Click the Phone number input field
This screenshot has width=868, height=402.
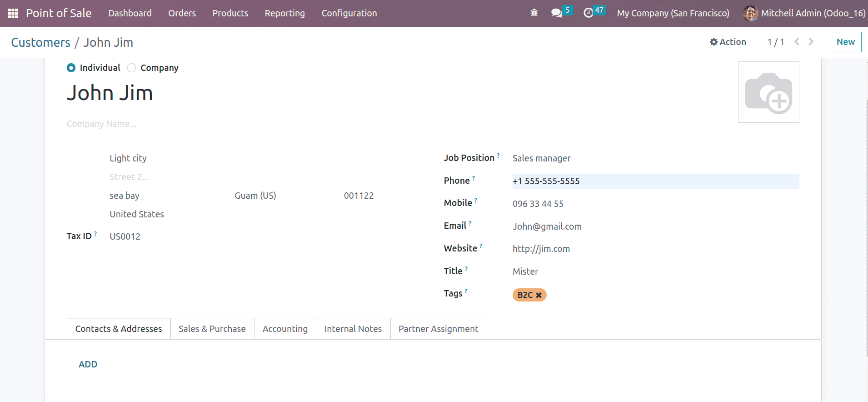pos(656,181)
